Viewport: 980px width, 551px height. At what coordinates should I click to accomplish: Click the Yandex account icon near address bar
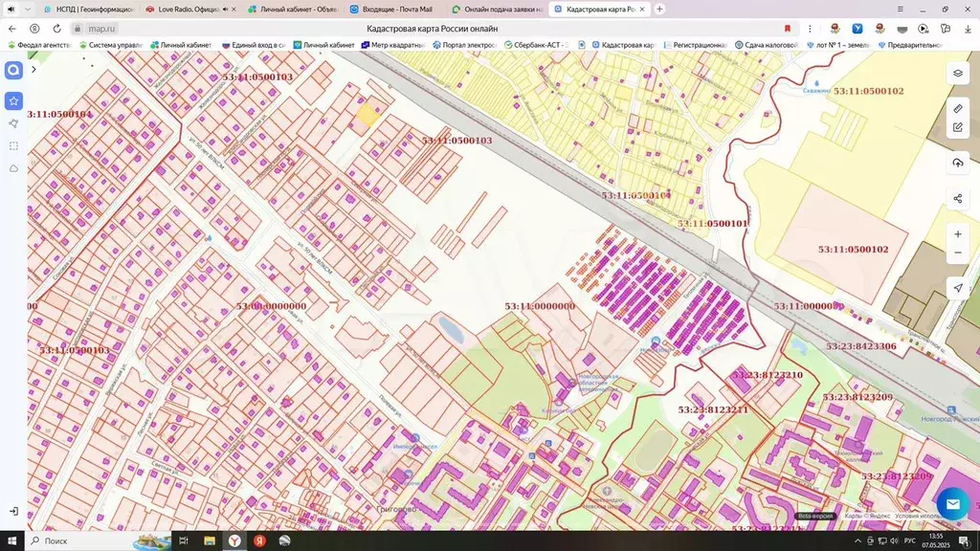[34, 28]
